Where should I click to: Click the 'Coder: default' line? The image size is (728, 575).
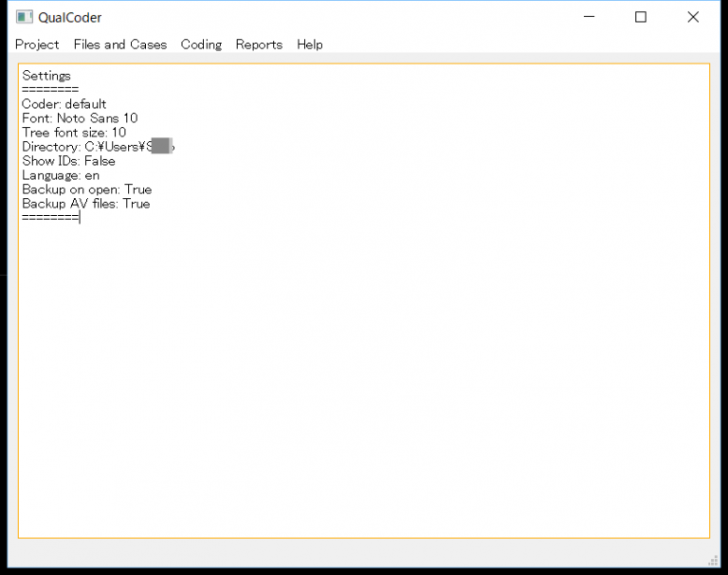coord(64,104)
